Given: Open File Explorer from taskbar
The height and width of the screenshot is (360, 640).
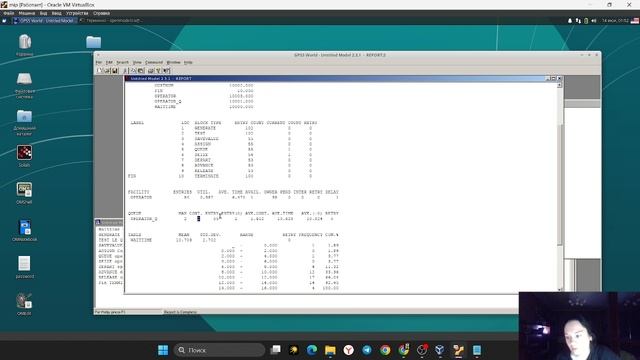Looking at the screenshot, I should [330, 350].
